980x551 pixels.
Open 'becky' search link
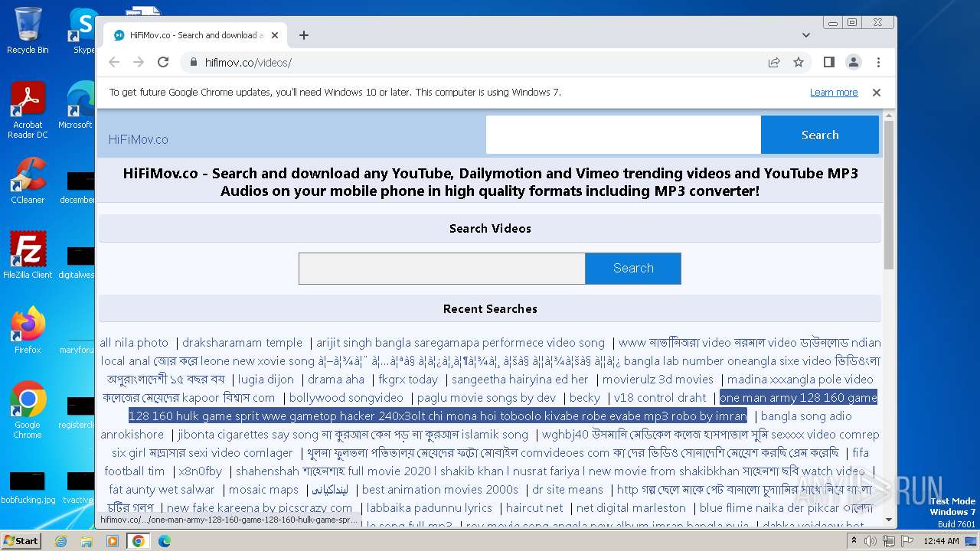[x=585, y=398]
